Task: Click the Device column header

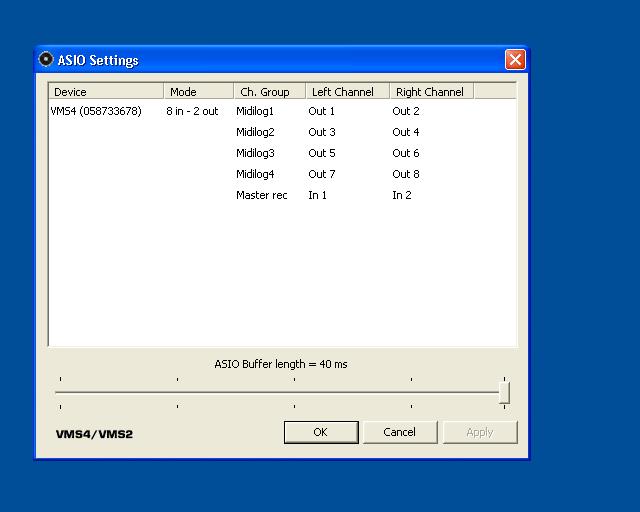Action: [x=105, y=92]
